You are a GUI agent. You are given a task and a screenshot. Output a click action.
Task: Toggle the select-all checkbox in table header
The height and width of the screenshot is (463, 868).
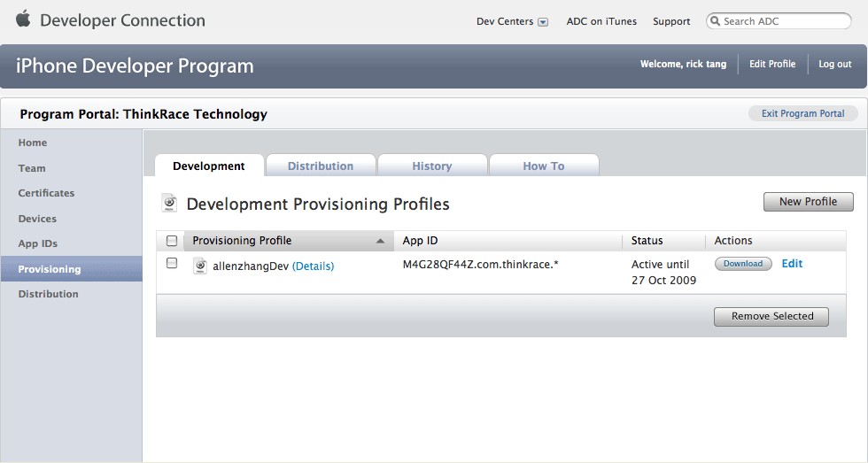coord(172,241)
